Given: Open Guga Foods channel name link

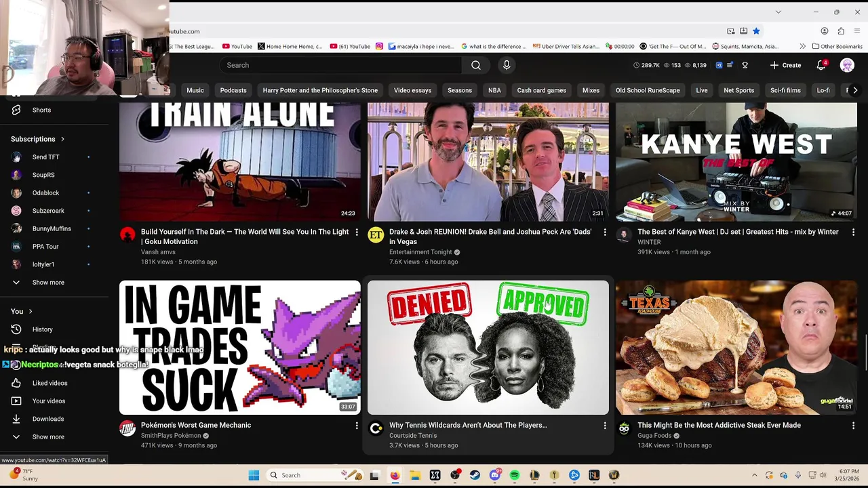Looking at the screenshot, I should pyautogui.click(x=654, y=436).
